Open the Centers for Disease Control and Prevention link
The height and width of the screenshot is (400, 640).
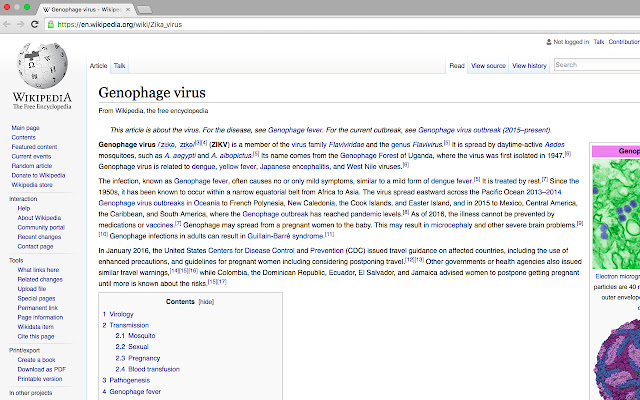[x=276, y=250]
